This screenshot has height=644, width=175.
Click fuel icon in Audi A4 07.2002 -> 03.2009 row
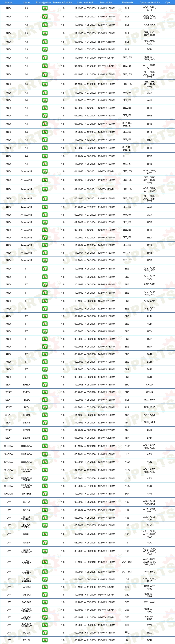(x=45, y=124)
